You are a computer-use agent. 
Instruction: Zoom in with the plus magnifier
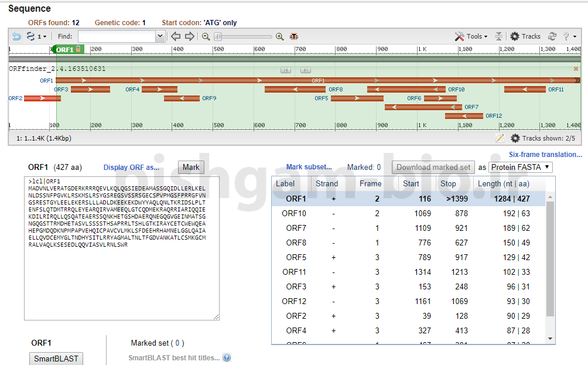[279, 36]
